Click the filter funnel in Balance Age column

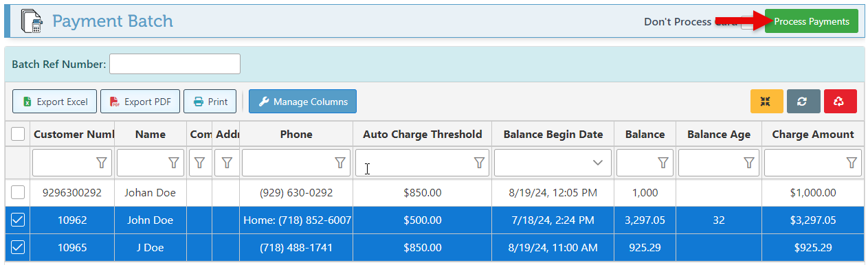tap(749, 163)
